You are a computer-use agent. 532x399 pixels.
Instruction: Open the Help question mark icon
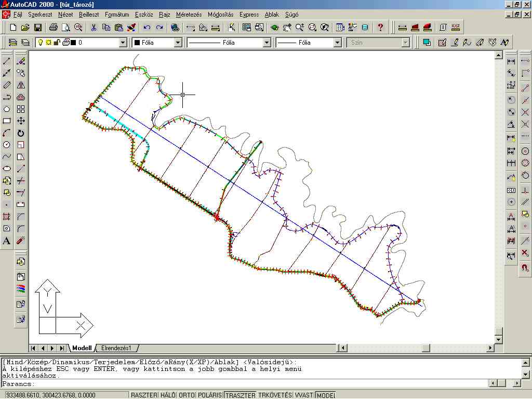point(380,28)
